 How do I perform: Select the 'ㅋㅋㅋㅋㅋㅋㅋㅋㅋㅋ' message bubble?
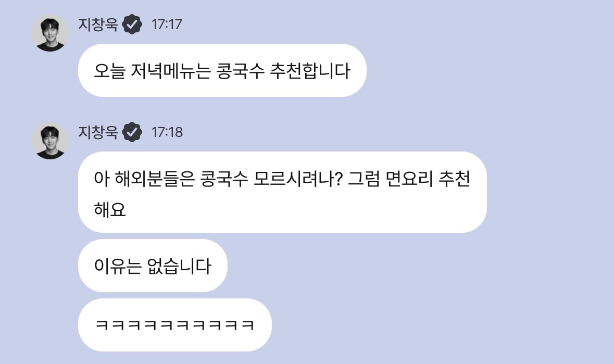point(175,325)
